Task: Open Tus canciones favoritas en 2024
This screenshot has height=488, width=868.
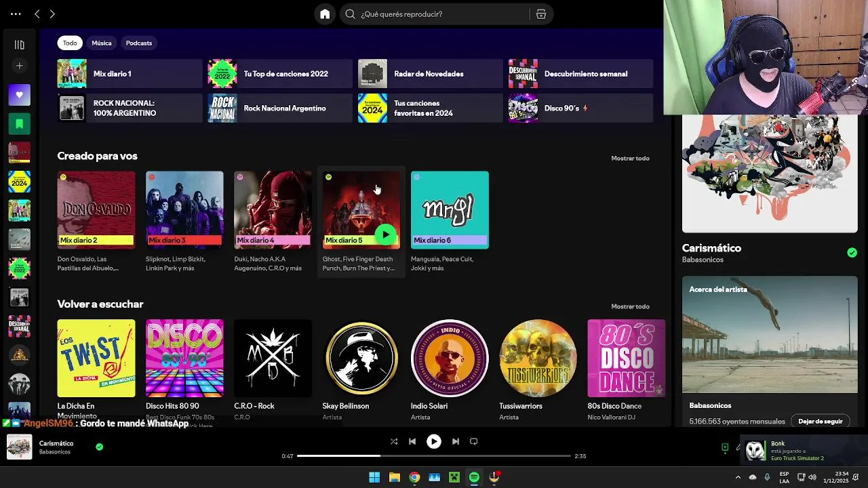Action: pos(431,108)
